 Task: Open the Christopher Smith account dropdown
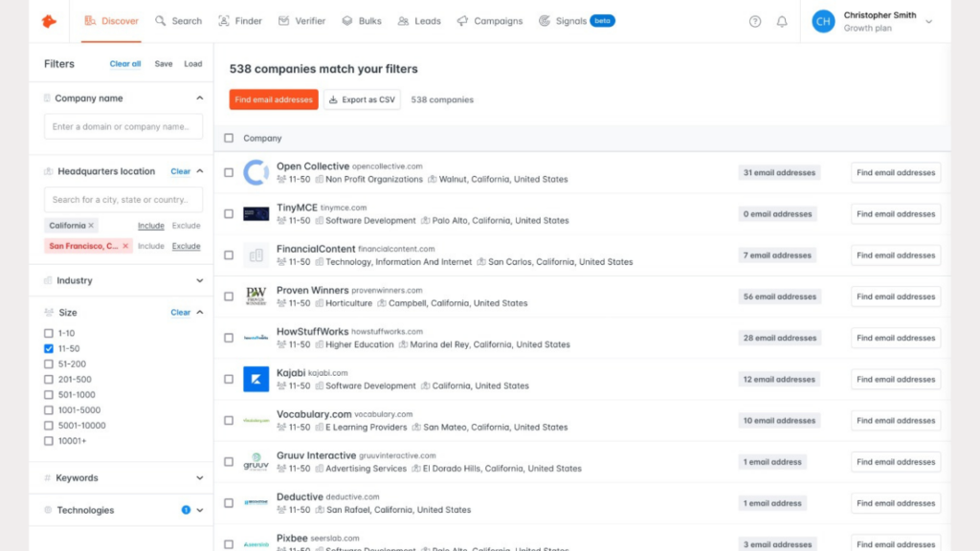click(927, 22)
